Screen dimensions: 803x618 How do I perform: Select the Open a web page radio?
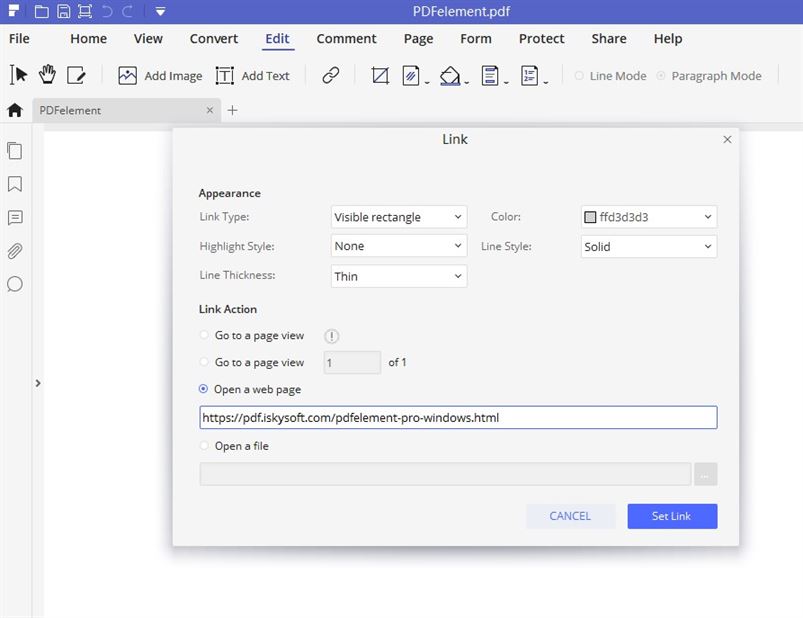click(x=203, y=389)
